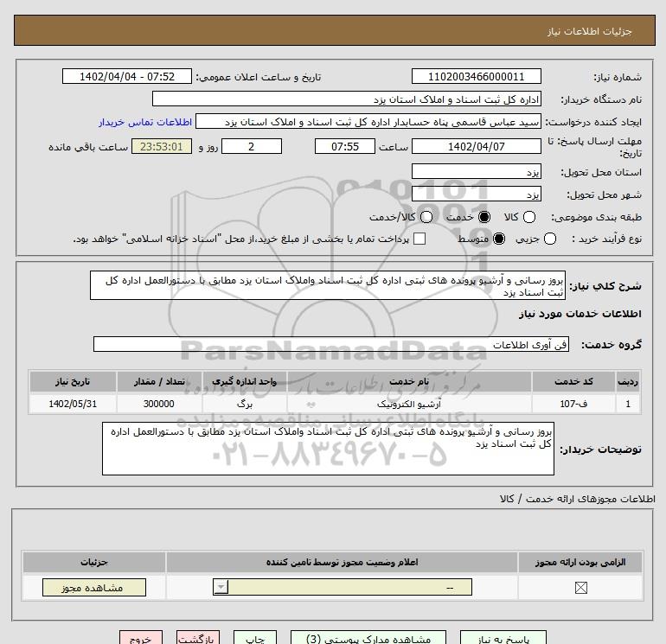Click the remaining time 23:53:01 field
This screenshot has height=644, width=666.
[162, 146]
